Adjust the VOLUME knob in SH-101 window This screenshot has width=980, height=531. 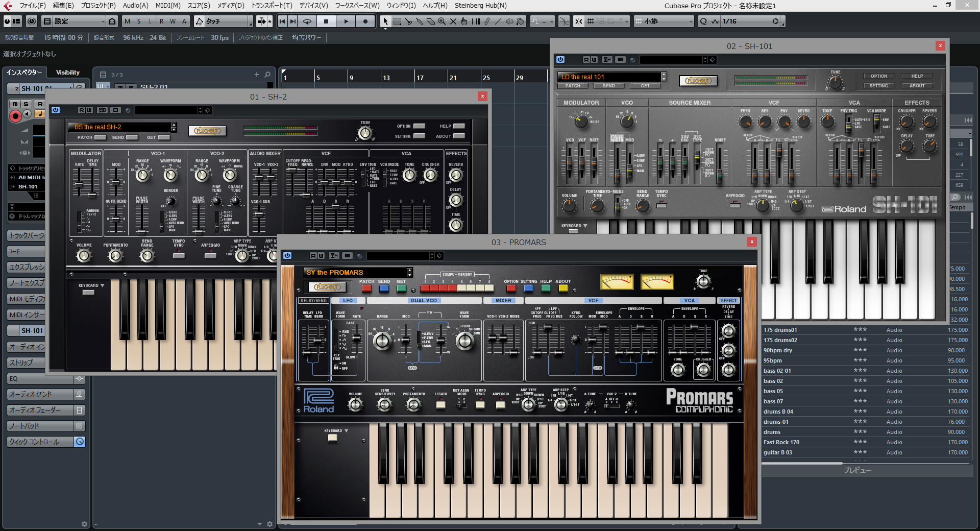(x=569, y=206)
